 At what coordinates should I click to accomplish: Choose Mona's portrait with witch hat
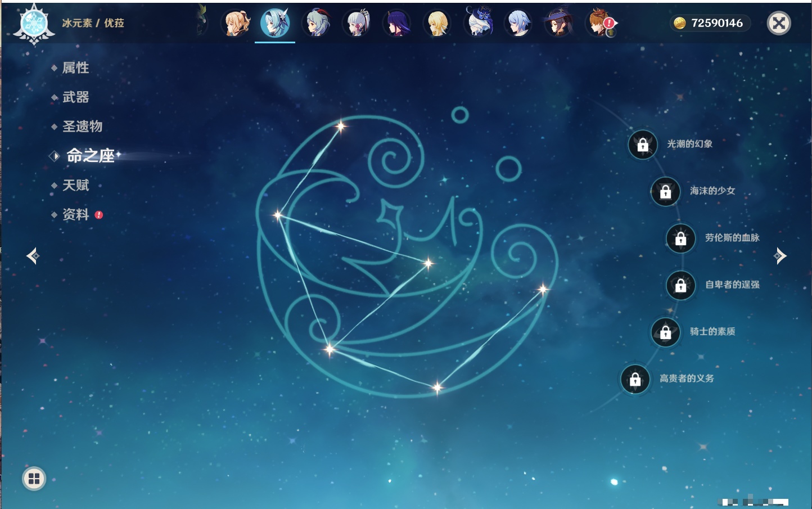point(559,23)
